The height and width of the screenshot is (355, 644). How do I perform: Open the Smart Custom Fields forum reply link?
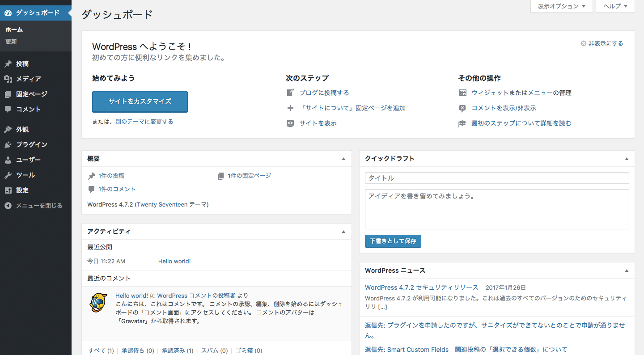click(x=466, y=350)
